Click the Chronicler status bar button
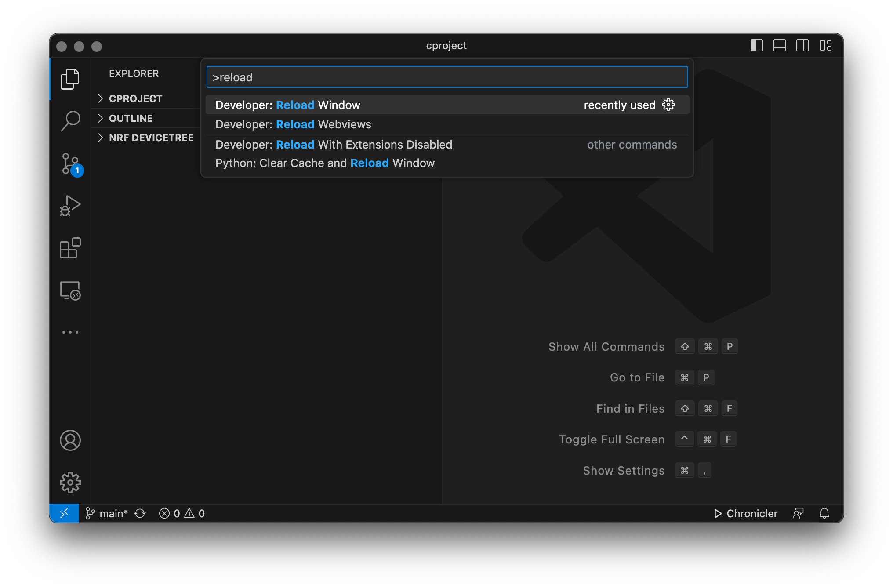 [x=745, y=513]
